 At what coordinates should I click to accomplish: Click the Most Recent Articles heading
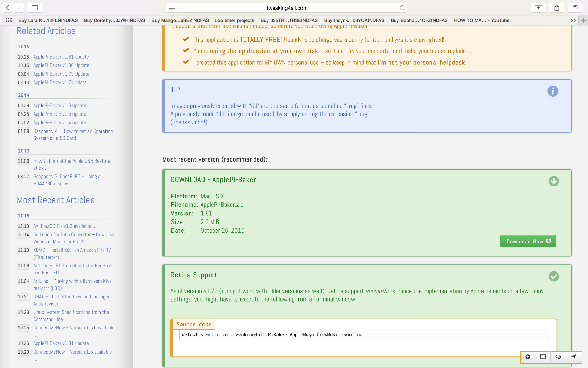[56, 200]
